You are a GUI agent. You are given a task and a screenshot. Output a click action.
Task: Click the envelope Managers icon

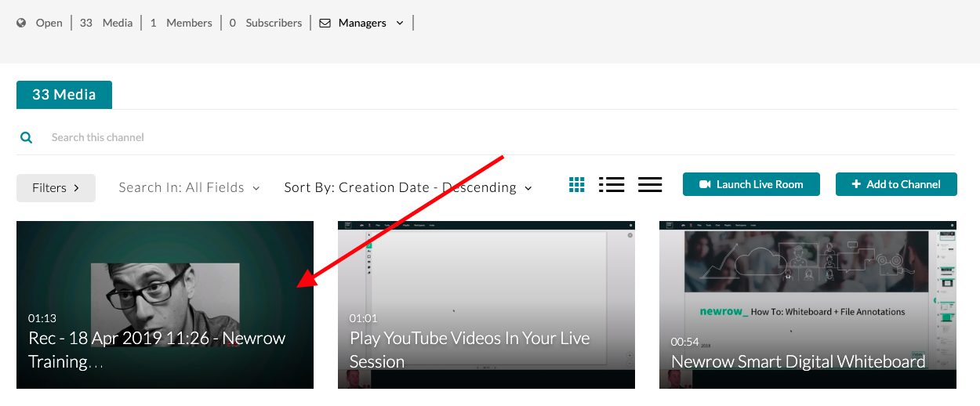pos(325,24)
